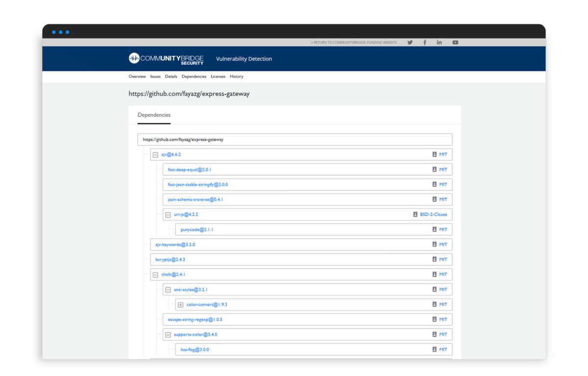Click the github.com/fayazg/express-gateway page heading
588x376 pixels.
[x=189, y=94]
